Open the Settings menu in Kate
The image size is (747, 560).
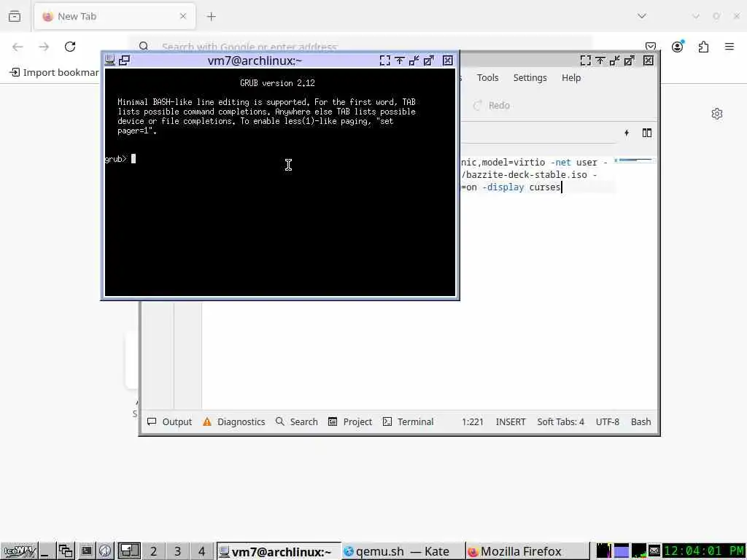click(530, 77)
